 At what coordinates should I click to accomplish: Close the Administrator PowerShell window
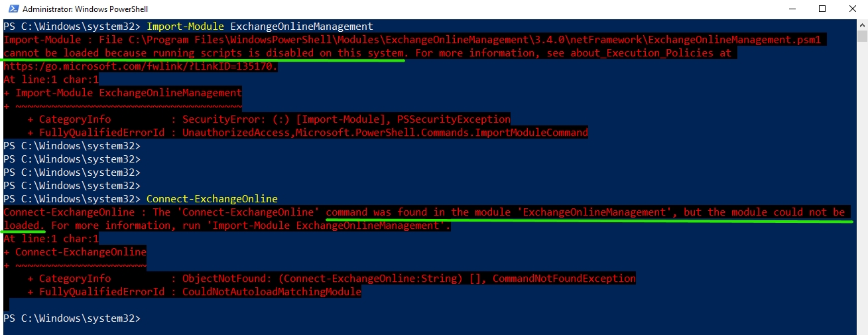tap(853, 9)
